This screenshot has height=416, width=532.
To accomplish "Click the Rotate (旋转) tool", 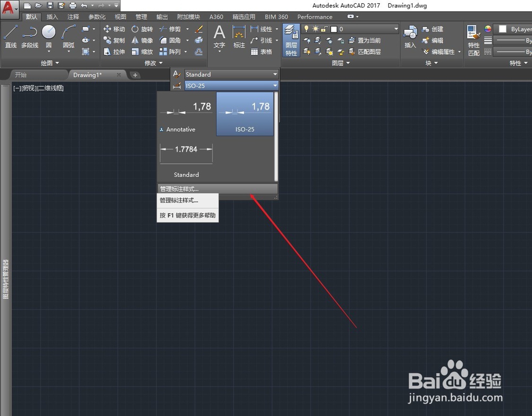I will click(x=142, y=29).
